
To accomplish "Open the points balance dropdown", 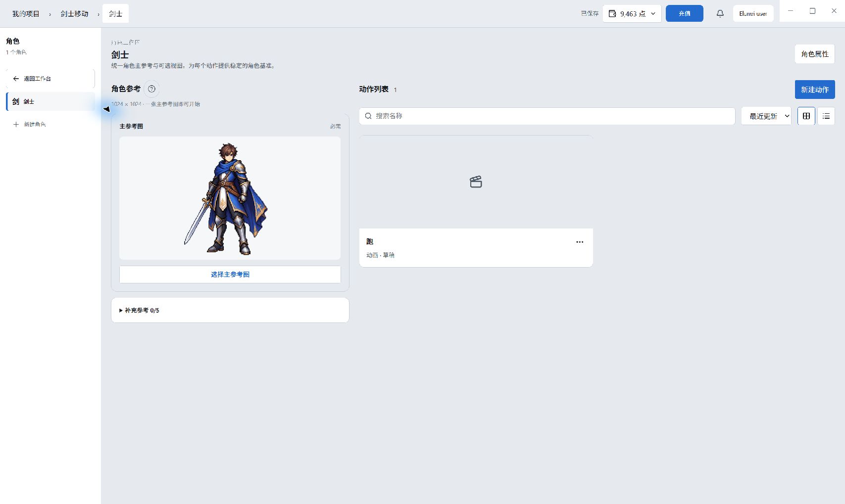I will click(x=632, y=13).
